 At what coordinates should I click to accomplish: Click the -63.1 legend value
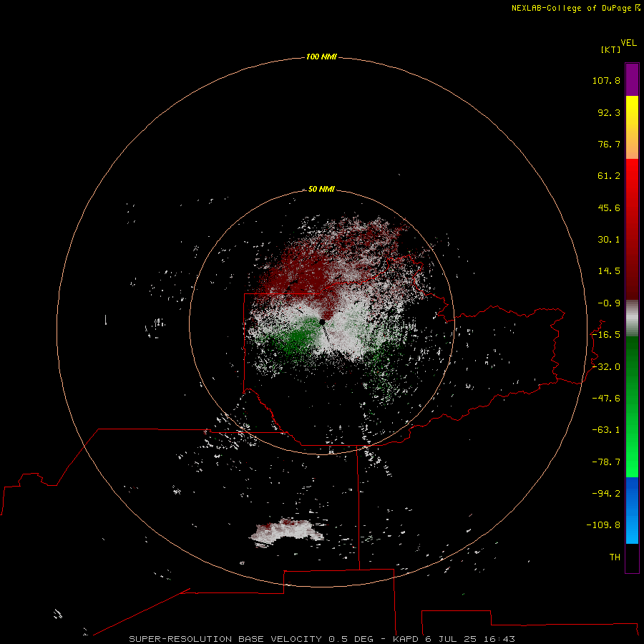click(606, 430)
